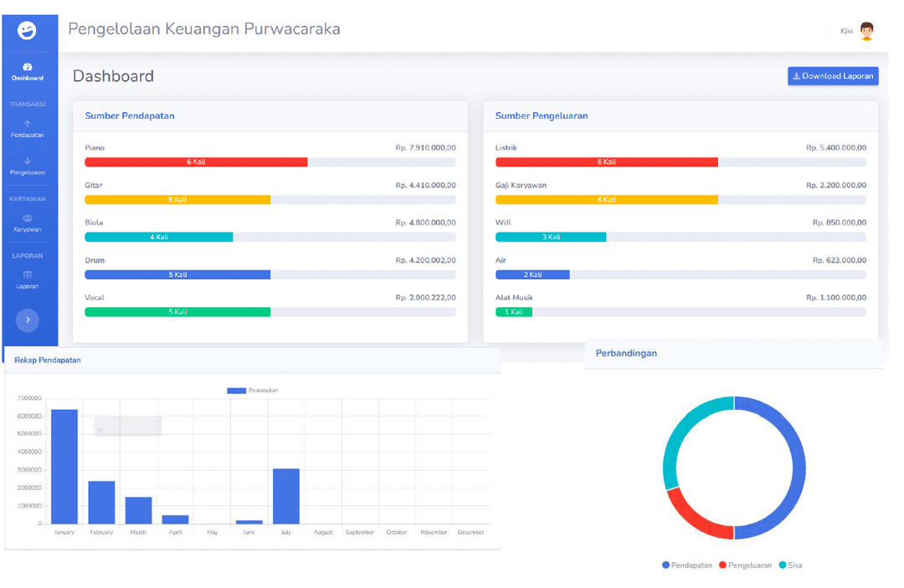Click Kiki's user avatar picture
The width and height of the screenshot is (904, 588).
coord(866,31)
